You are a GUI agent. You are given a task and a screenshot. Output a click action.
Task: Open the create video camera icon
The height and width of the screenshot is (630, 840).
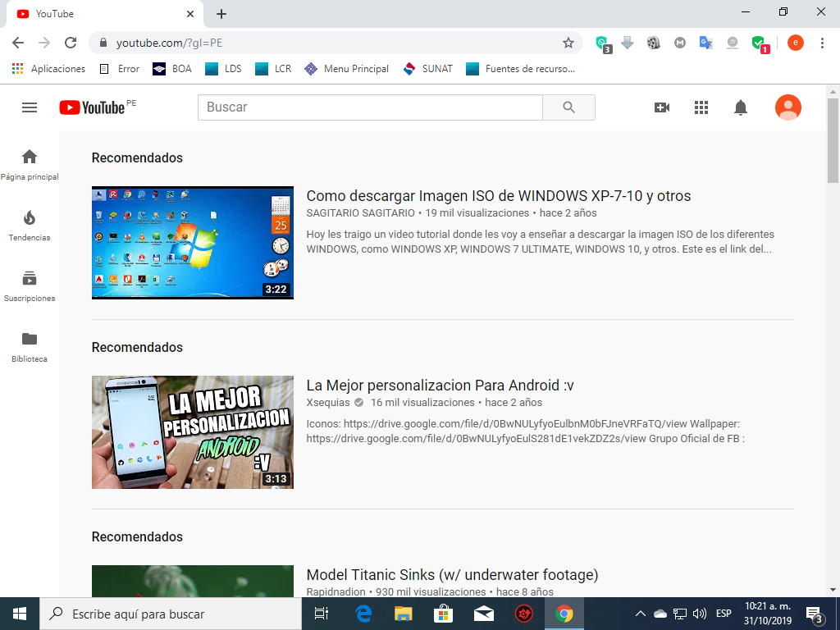[x=662, y=107]
